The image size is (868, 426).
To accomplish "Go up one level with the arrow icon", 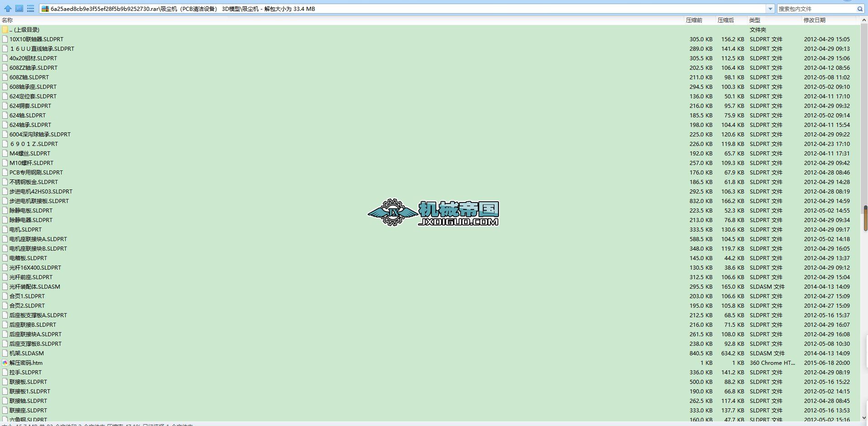I will pyautogui.click(x=8, y=9).
